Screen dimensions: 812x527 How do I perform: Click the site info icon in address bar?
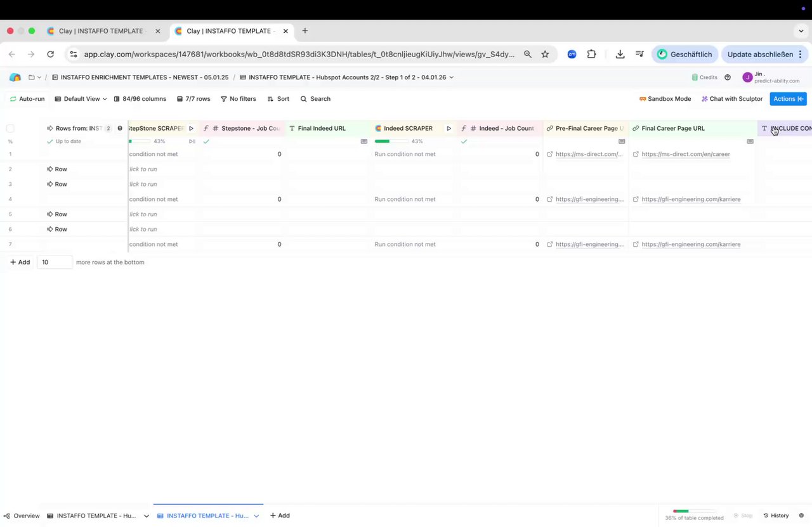click(74, 55)
